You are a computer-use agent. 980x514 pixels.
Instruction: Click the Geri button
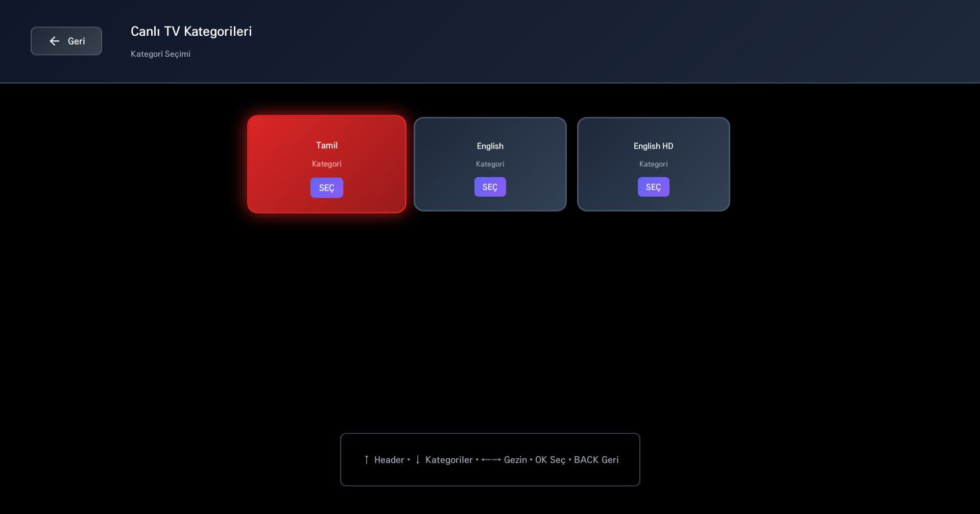click(x=66, y=41)
